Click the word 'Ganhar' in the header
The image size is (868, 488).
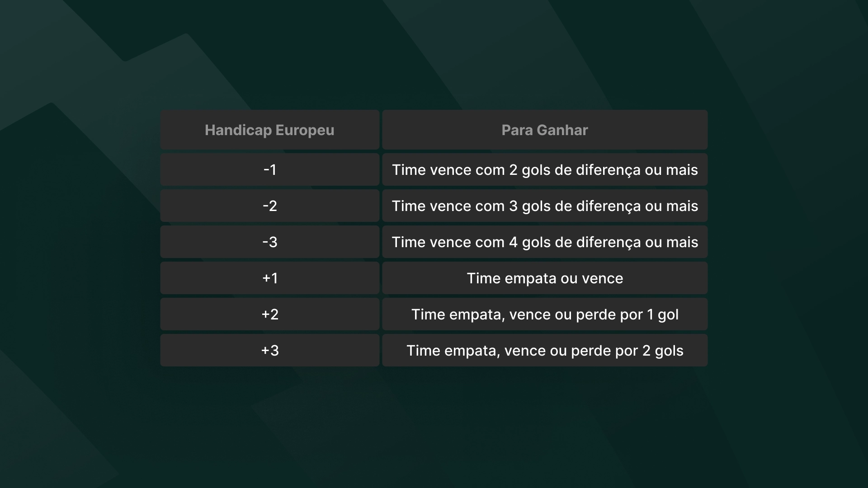point(563,130)
